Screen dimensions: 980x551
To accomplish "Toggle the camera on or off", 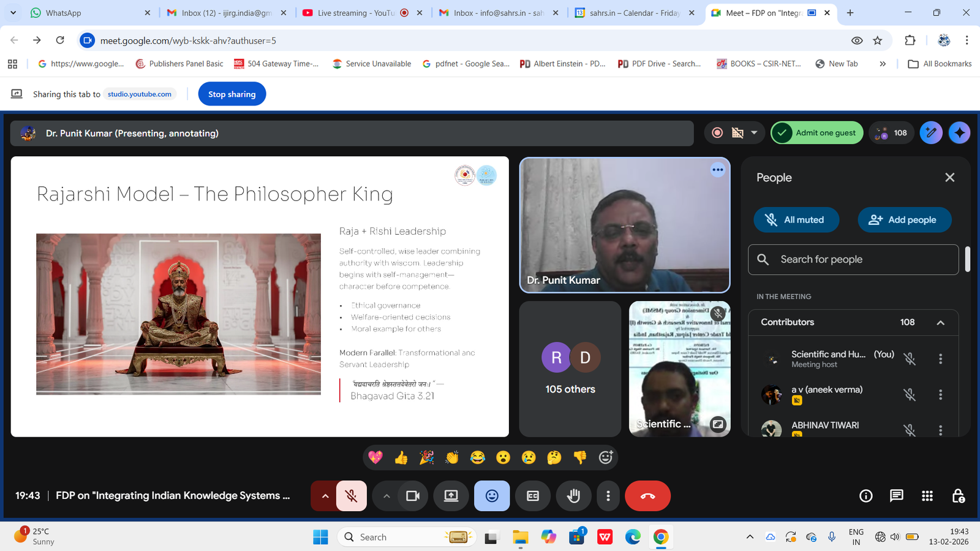I will [x=413, y=496].
